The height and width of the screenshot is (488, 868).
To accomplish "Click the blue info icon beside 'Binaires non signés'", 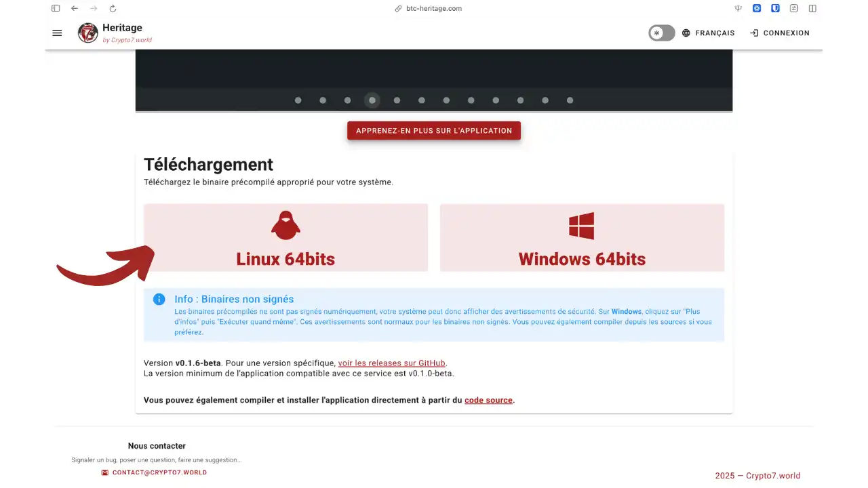I will click(x=159, y=299).
